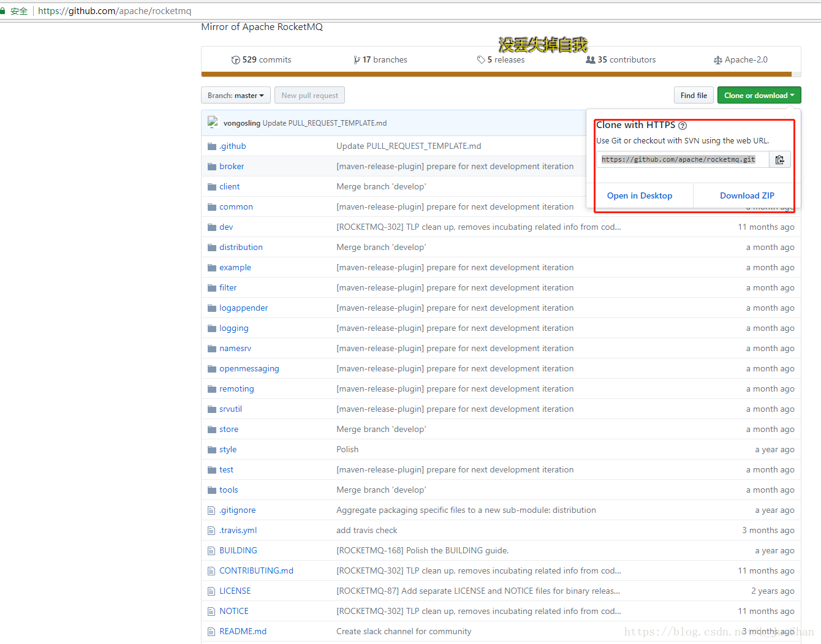Open the NOTICE file
Screen dimensions: 821x644
click(x=234, y=612)
